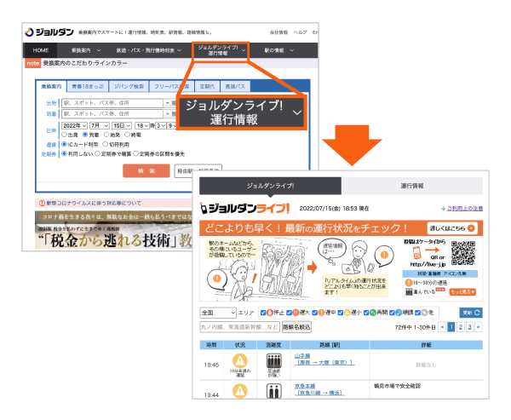
Task: Click the 詳しくはこちら banner button
Action: pyautogui.click(x=452, y=228)
